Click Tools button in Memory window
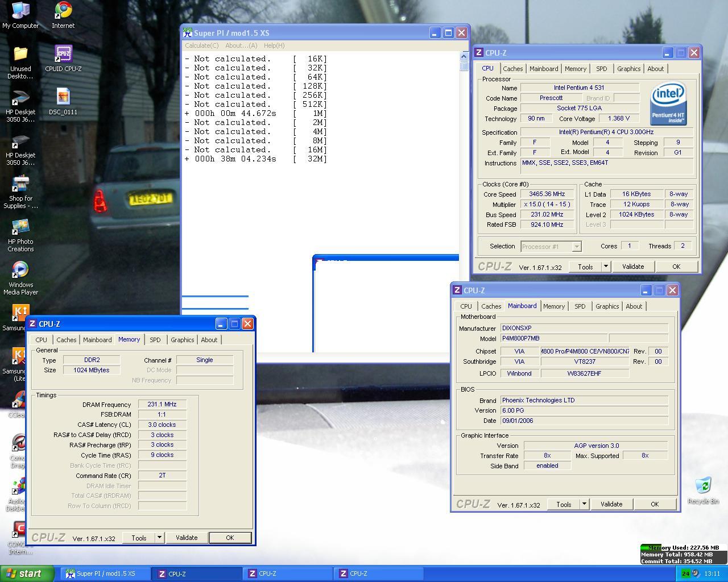The width and height of the screenshot is (728, 582). click(x=139, y=537)
